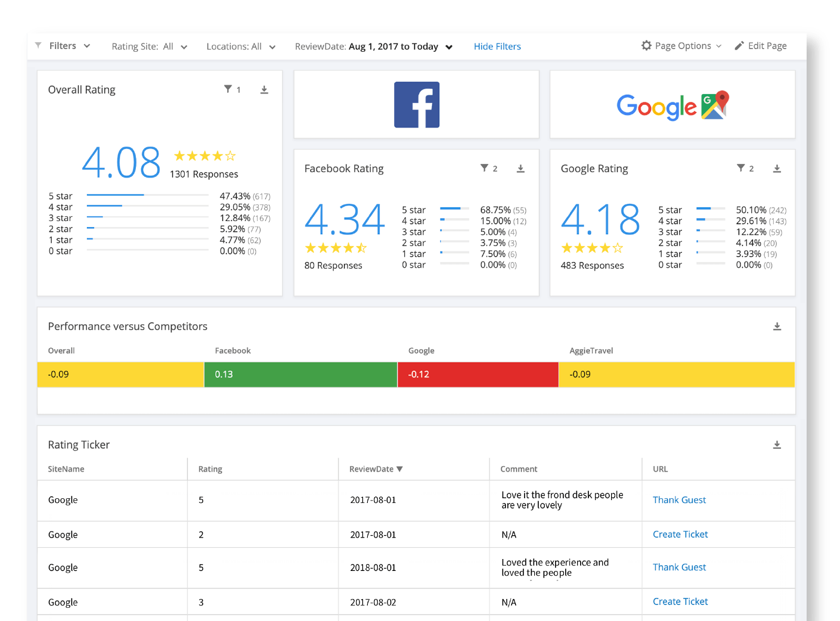
Task: Download Performance versus Competitors data
Action: click(x=777, y=327)
